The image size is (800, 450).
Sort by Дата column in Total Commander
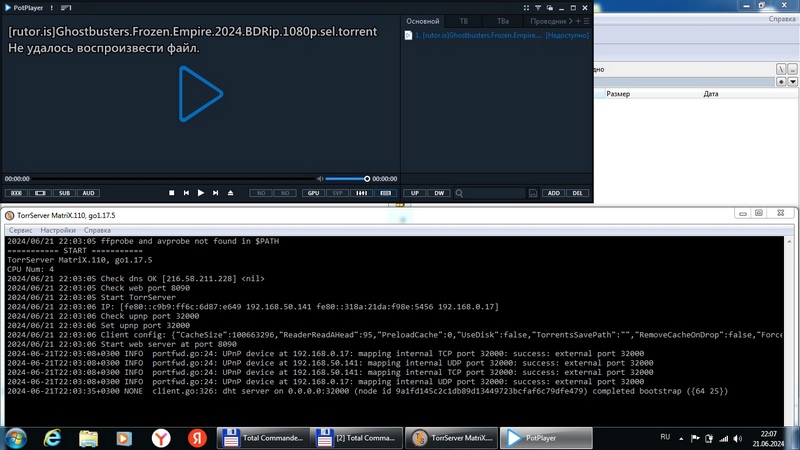pyautogui.click(x=711, y=94)
